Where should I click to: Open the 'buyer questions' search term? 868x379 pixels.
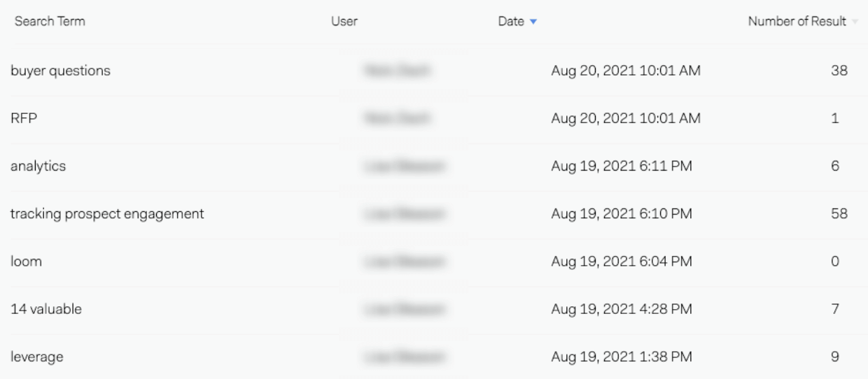[59, 71]
